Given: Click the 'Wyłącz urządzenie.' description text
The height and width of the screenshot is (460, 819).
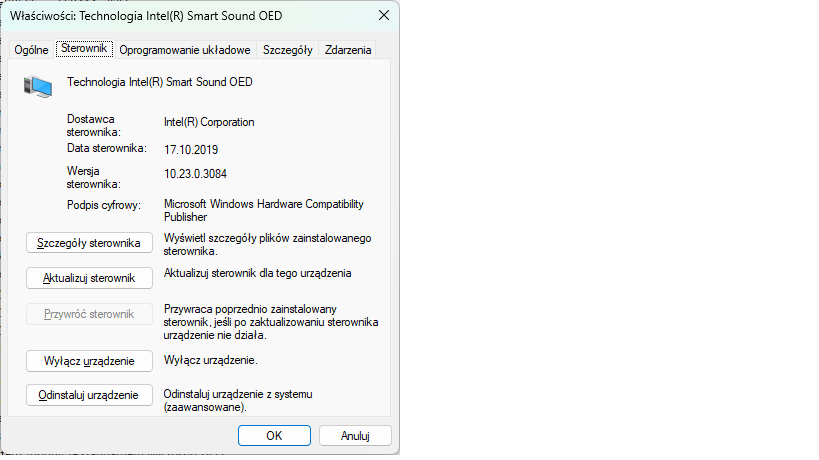Looking at the screenshot, I should [x=210, y=360].
